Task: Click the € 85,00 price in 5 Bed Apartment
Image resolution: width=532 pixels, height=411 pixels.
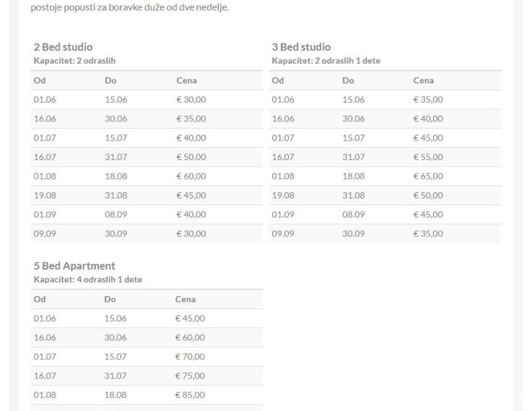Action: 190,395
